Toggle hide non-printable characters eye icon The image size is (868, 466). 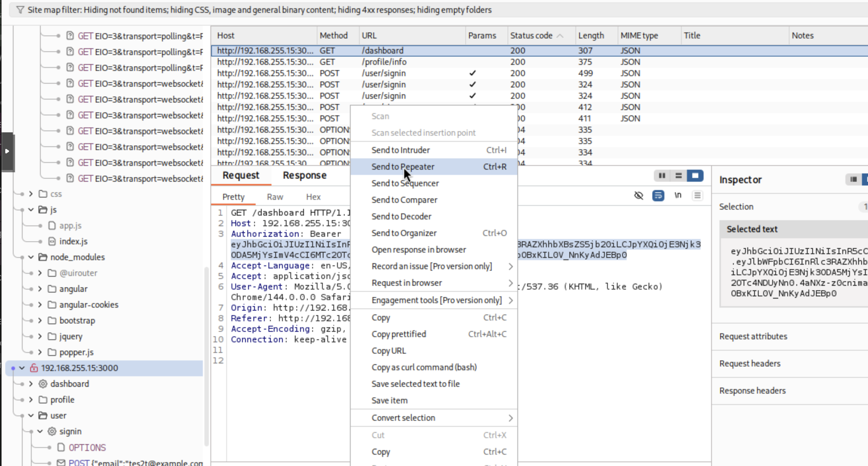(638, 195)
